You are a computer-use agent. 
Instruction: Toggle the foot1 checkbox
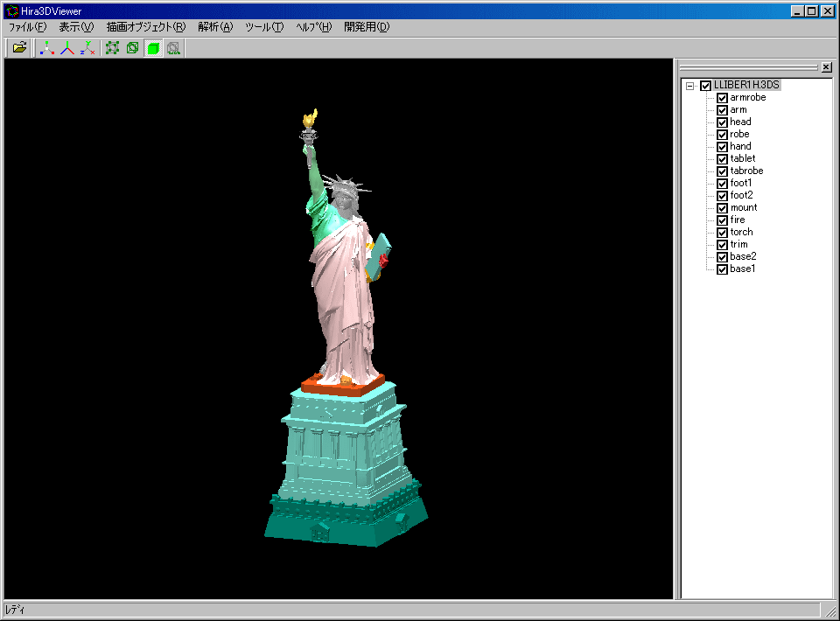pyautogui.click(x=722, y=184)
